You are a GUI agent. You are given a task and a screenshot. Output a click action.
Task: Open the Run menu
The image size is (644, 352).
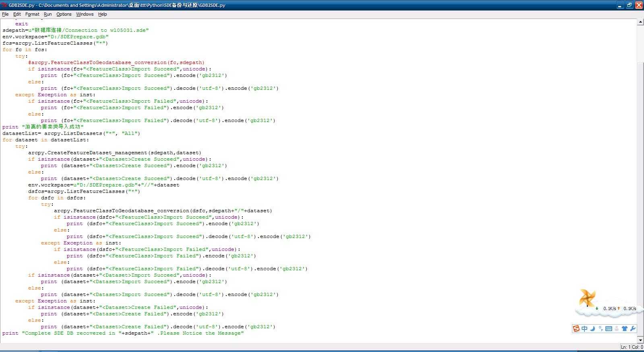tap(48, 14)
